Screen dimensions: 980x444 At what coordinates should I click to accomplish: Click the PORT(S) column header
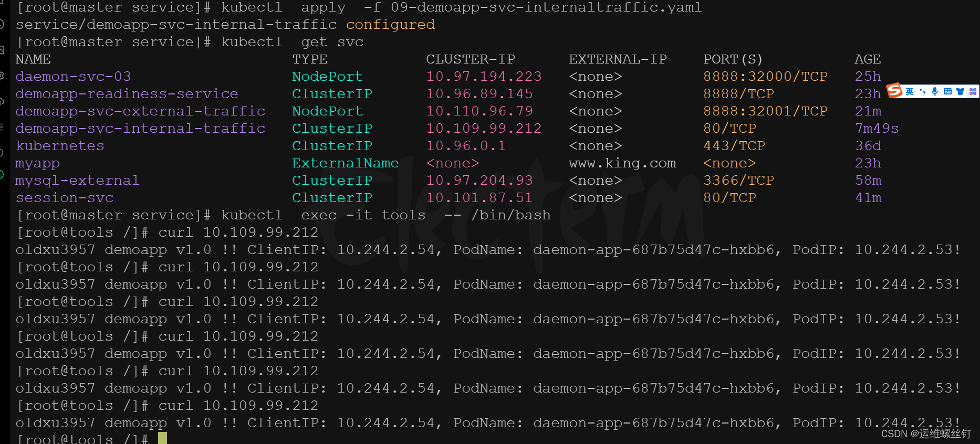[733, 59]
